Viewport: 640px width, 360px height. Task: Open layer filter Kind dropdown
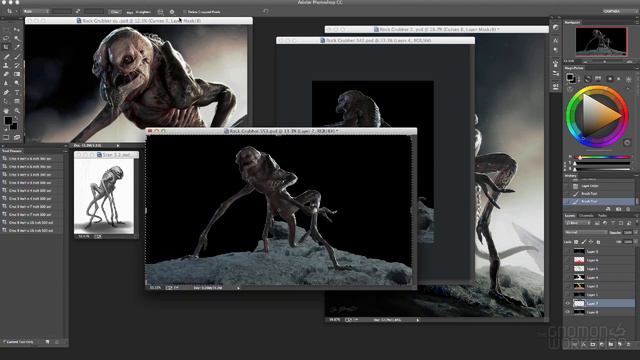click(x=578, y=223)
